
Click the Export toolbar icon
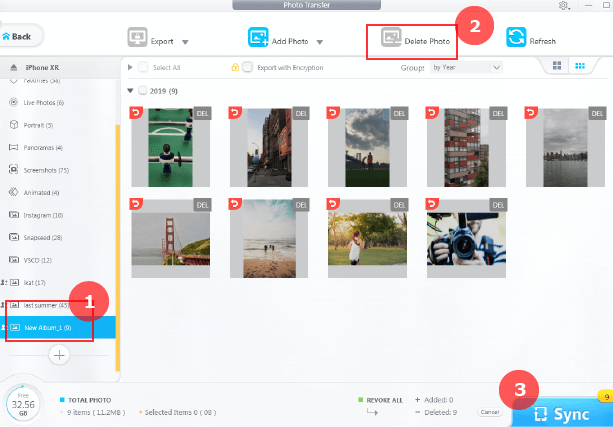pyautogui.click(x=137, y=38)
